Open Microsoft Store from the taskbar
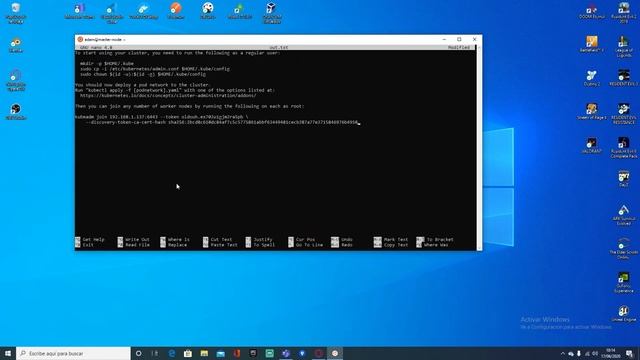The height and width of the screenshot is (360, 640). click(188, 353)
